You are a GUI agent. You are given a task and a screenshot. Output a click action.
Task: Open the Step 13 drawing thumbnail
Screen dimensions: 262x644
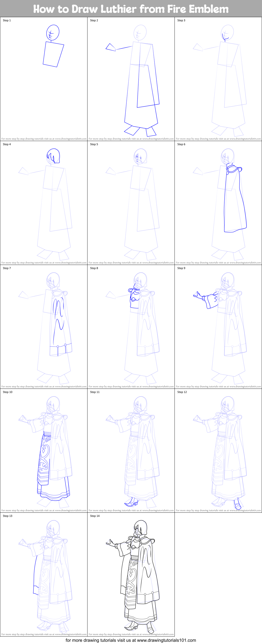pos(44,574)
